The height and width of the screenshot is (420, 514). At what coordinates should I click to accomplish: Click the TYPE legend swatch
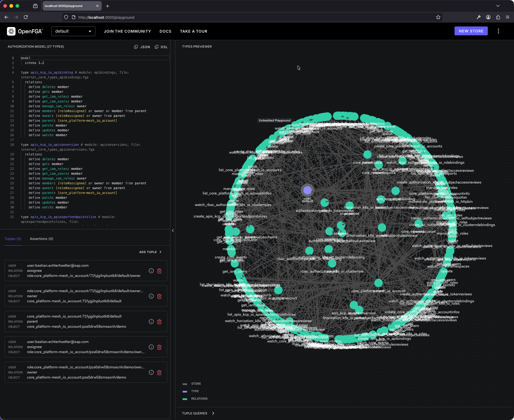185,391
